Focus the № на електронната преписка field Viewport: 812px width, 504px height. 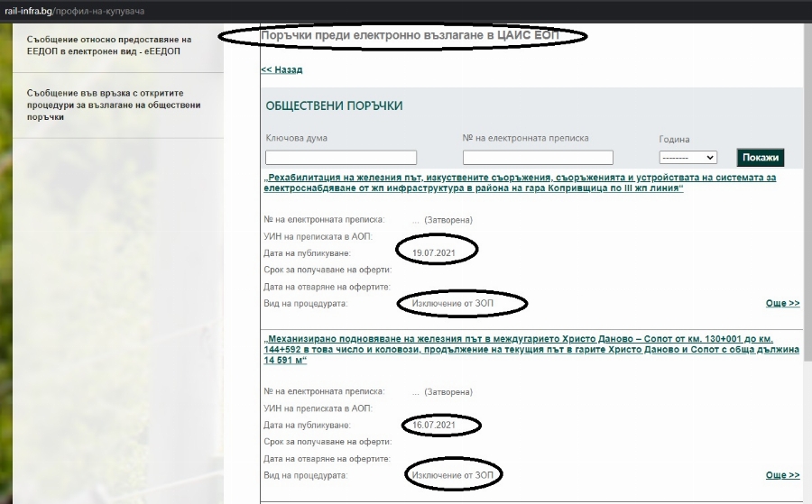(538, 157)
